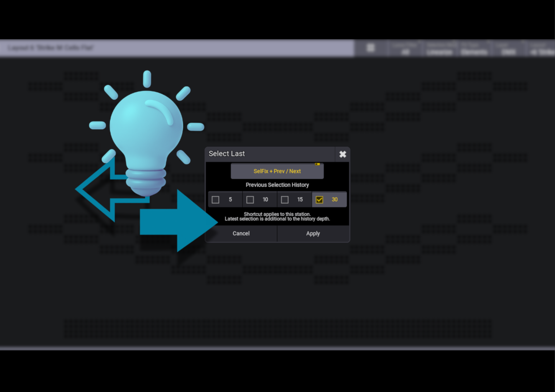Screen dimensions: 555x392
Task: Select the Select Last title bar
Action: coord(270,154)
